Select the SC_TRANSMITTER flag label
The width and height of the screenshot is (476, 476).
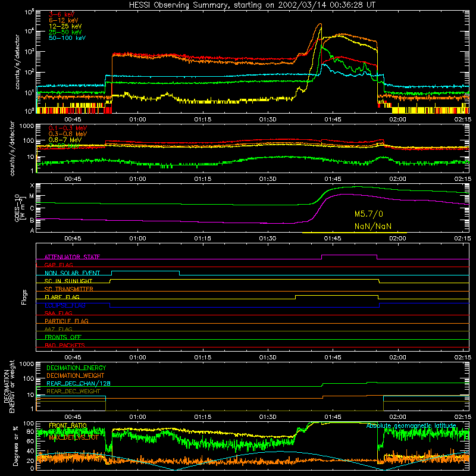click(x=68, y=289)
